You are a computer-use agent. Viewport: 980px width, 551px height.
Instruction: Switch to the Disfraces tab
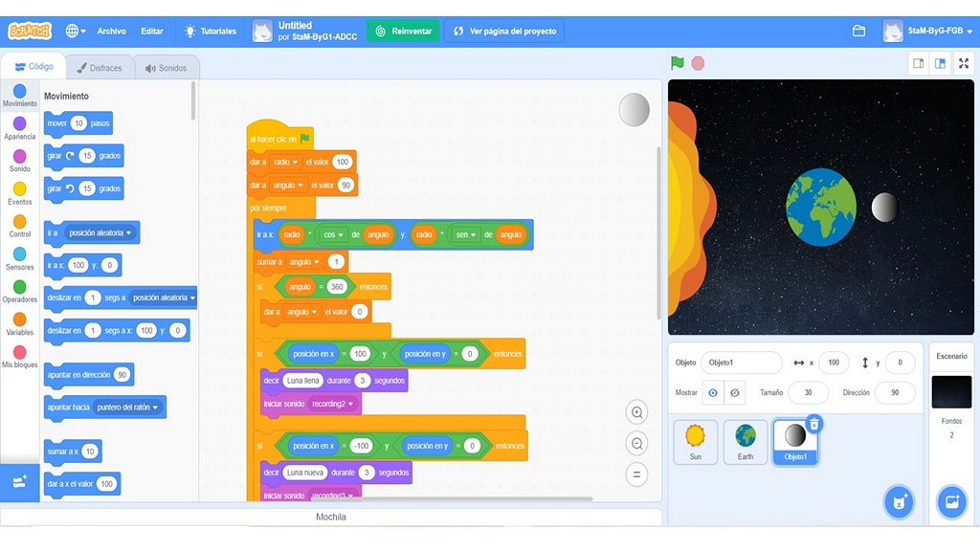pos(100,68)
